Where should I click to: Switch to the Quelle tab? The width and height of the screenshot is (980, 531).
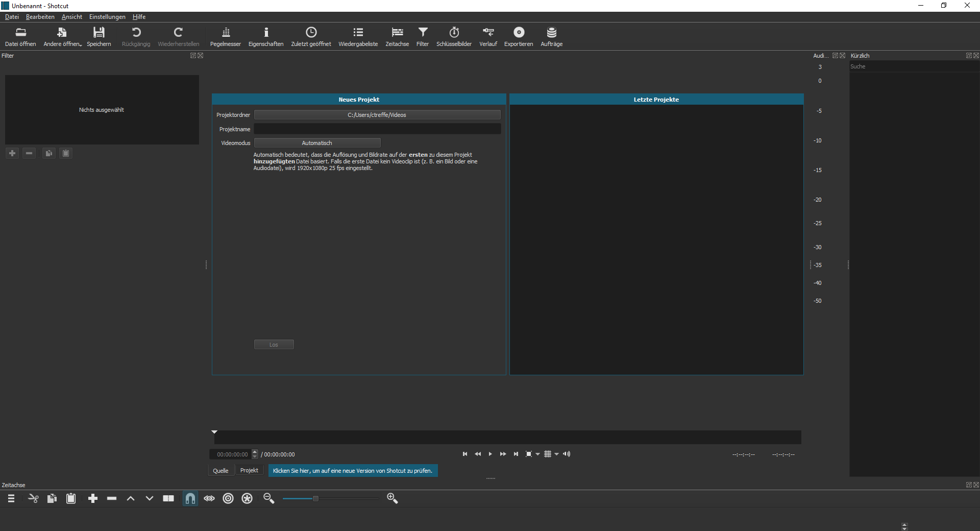220,471
